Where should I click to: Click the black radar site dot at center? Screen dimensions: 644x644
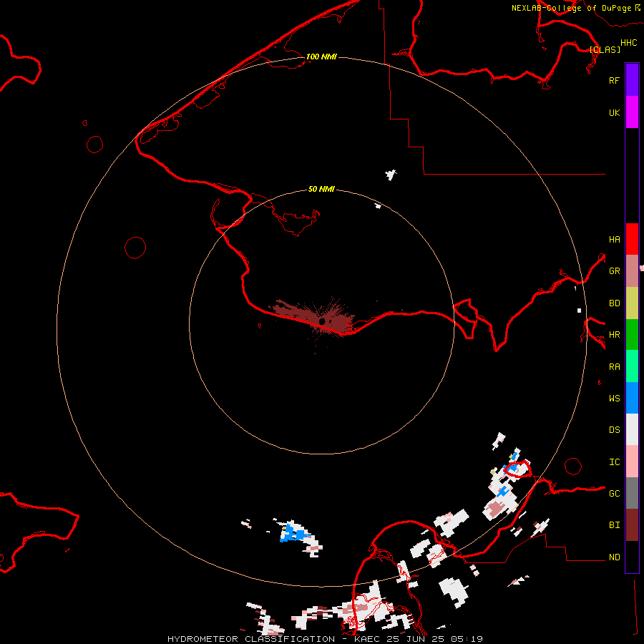click(x=323, y=321)
